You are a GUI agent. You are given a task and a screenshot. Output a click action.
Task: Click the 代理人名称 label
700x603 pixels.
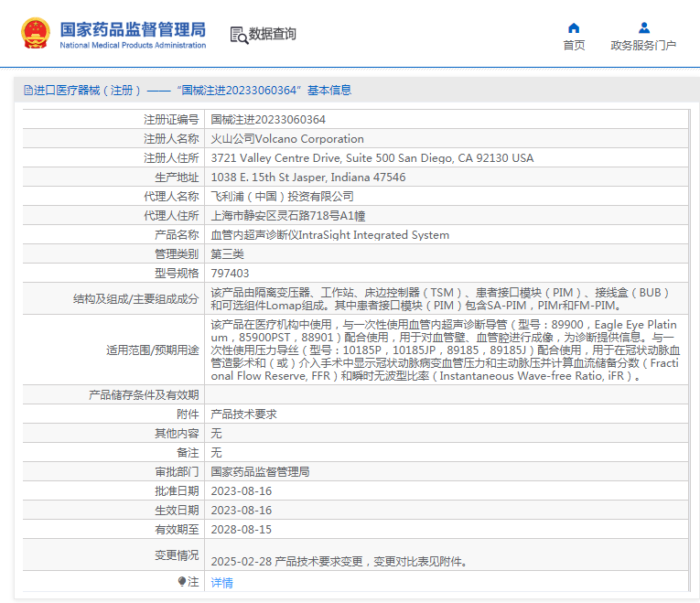[x=171, y=197]
